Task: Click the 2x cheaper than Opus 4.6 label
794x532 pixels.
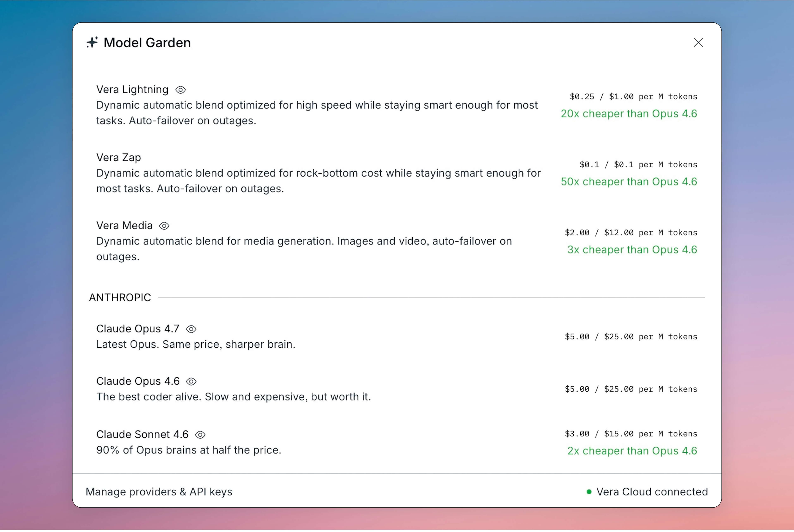Action: 632,451
